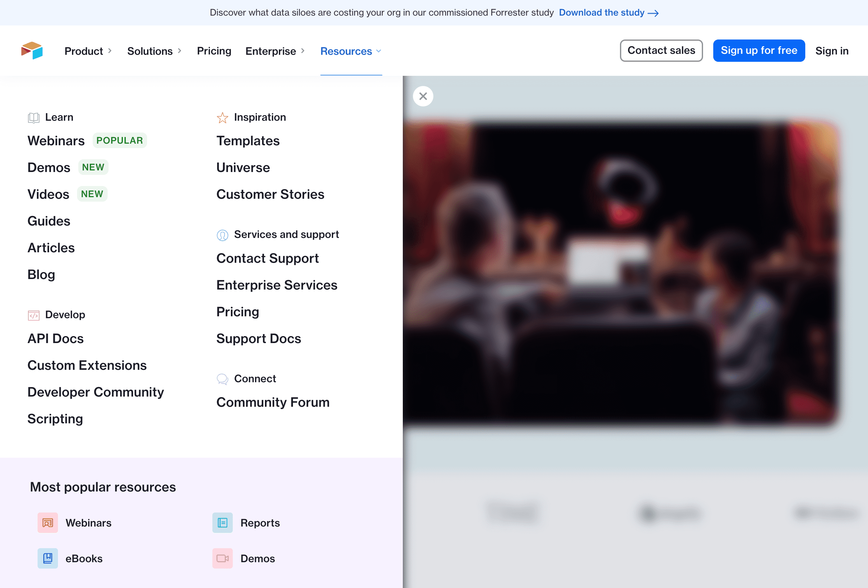
Task: Expand the Product dropdown menu
Action: [88, 51]
